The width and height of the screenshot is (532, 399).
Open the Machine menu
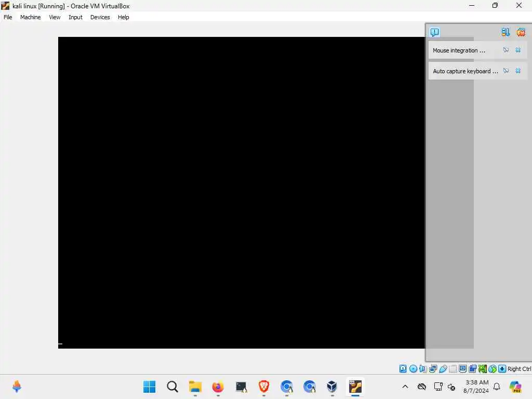pos(30,17)
